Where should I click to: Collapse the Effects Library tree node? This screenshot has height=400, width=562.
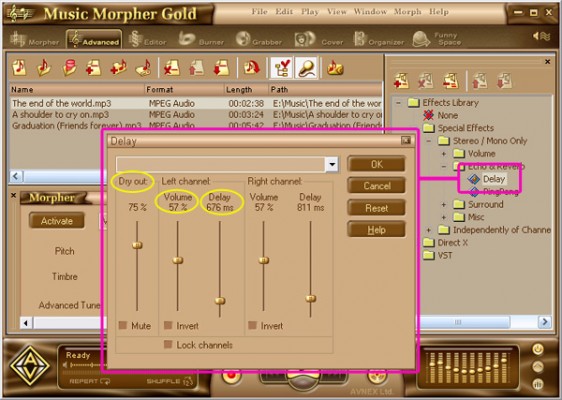click(399, 103)
